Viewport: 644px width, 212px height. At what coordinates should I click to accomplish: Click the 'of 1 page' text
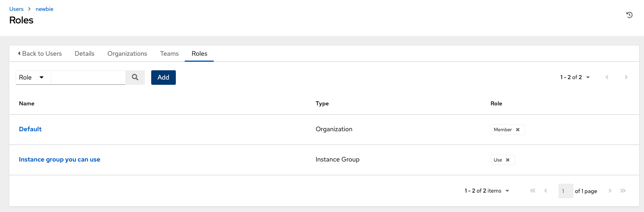(x=586, y=191)
